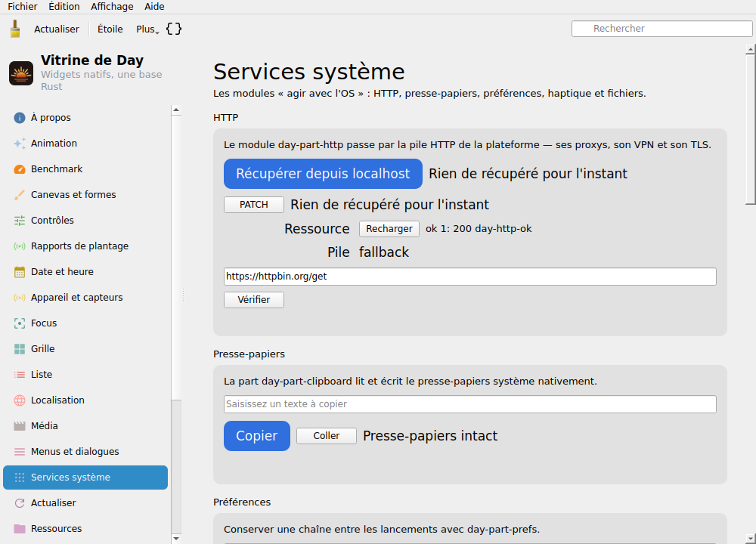The width and height of the screenshot is (756, 544).
Task: Click the curly braces toolbar icon
Action: coord(174,29)
